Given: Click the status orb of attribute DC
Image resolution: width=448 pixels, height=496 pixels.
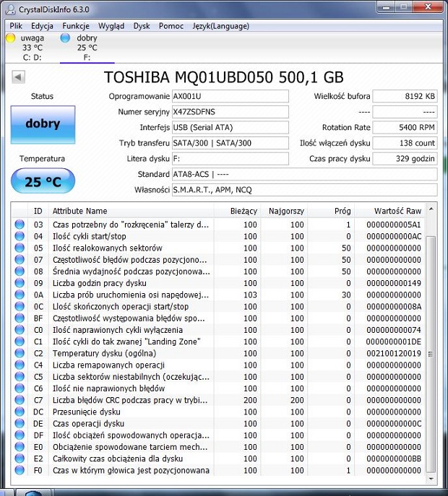Looking at the screenshot, I should 20,412.
